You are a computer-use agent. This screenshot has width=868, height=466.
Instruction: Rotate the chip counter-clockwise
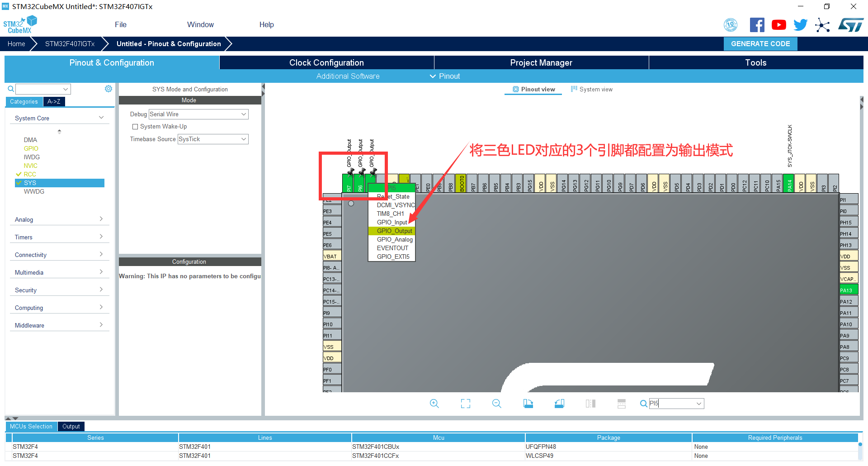click(x=559, y=404)
